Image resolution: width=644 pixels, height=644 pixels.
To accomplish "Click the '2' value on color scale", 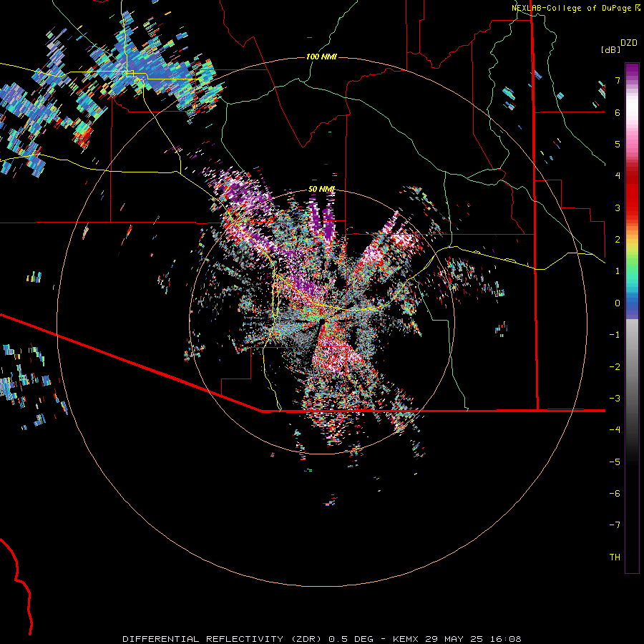I will coord(618,240).
